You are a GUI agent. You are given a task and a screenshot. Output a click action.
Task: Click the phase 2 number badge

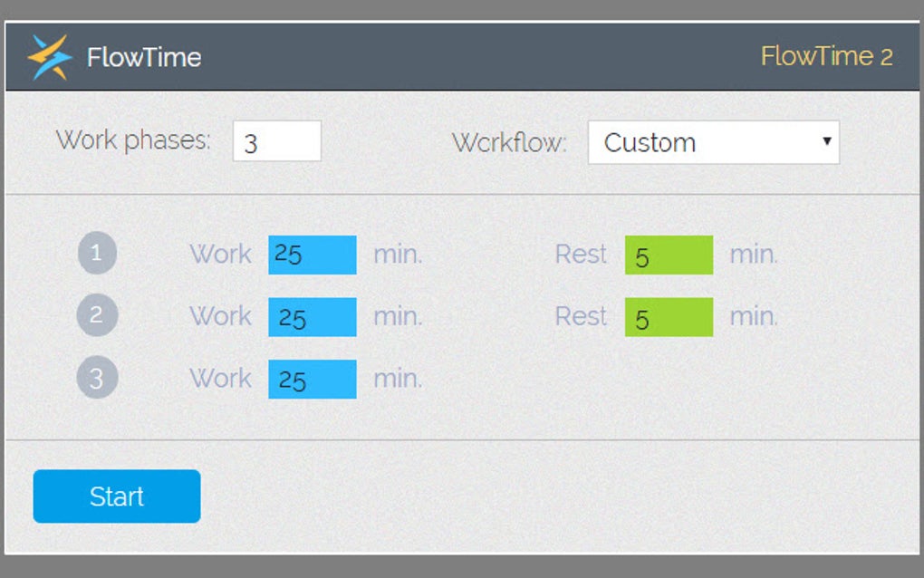coord(97,316)
